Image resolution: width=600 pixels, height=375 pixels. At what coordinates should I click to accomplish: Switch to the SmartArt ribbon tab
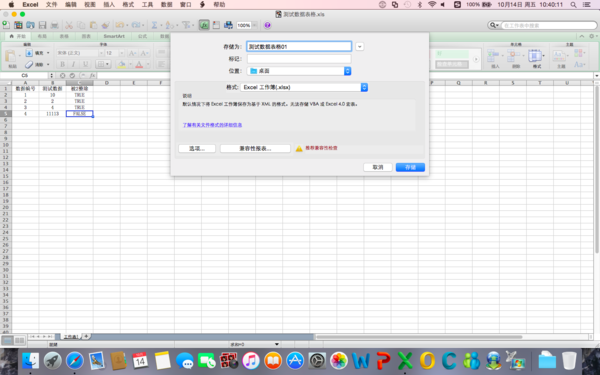(x=114, y=36)
